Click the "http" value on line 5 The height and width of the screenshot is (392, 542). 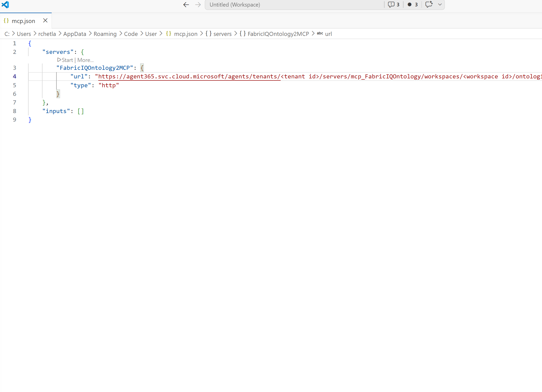click(x=109, y=85)
